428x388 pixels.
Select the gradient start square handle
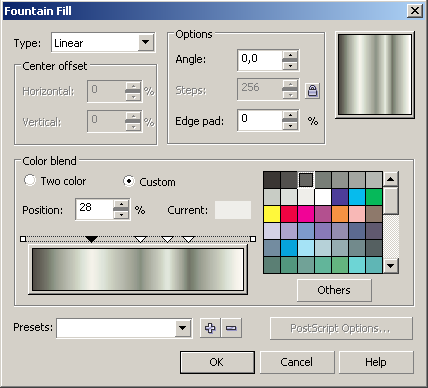[x=23, y=239]
